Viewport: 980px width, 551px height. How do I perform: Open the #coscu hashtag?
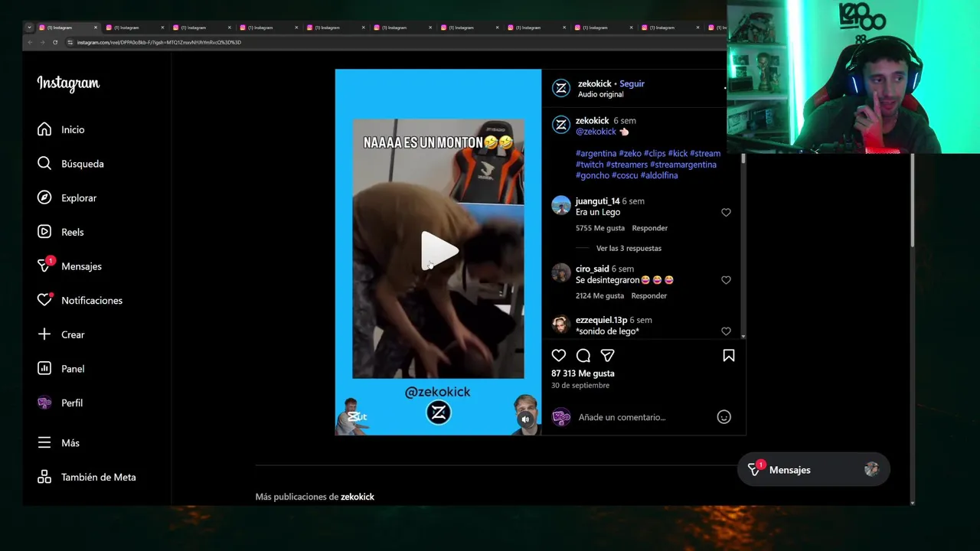625,175
